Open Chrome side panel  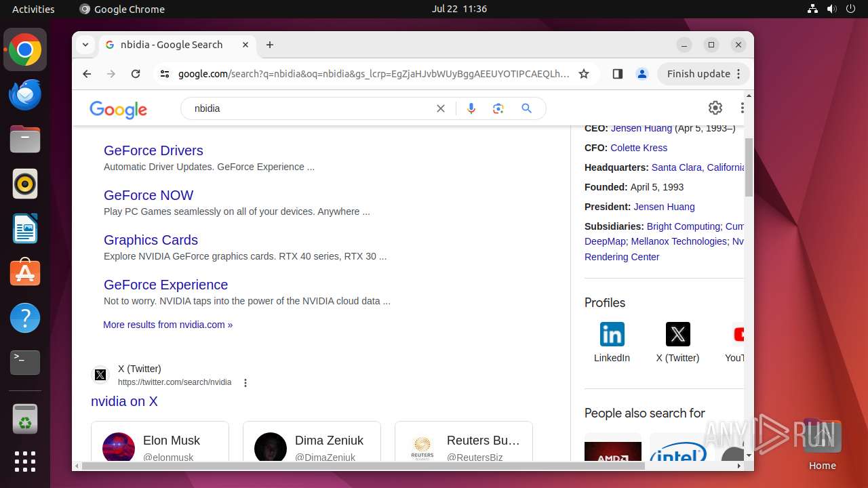point(617,74)
